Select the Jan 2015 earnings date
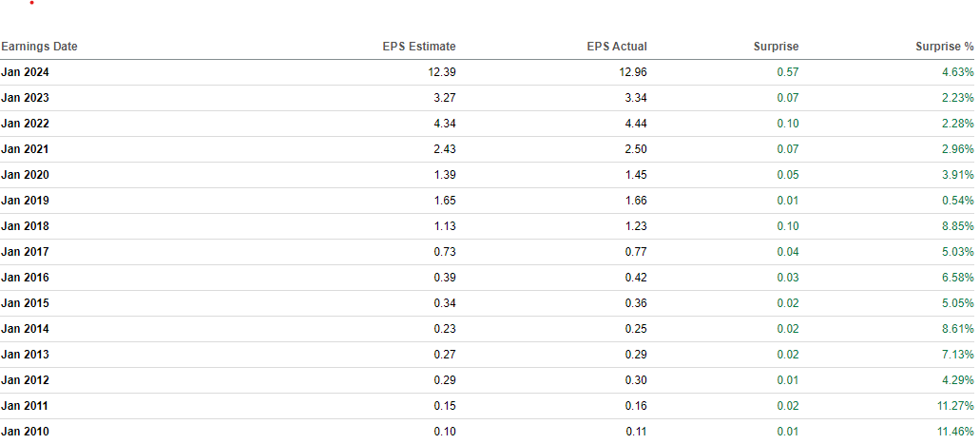The height and width of the screenshot is (444, 980). [x=25, y=303]
